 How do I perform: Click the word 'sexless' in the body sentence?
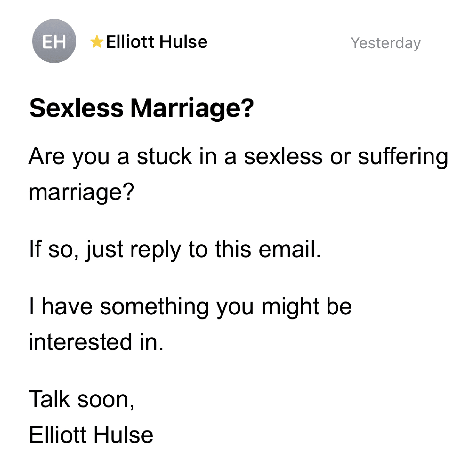[x=283, y=157]
